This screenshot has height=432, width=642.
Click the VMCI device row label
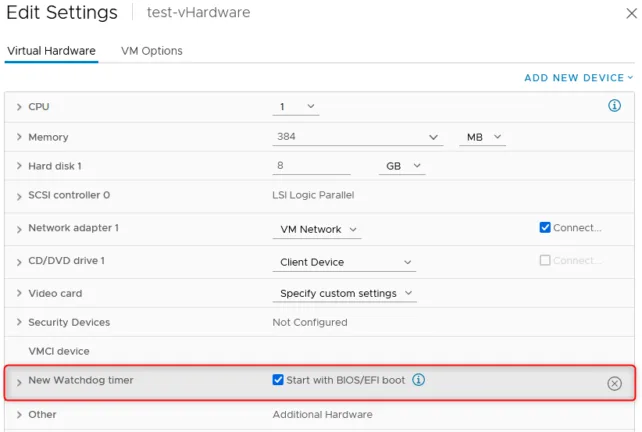coord(59,351)
